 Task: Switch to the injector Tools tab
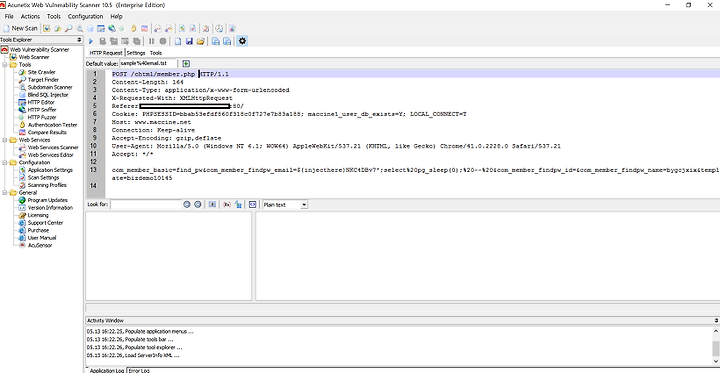(x=156, y=53)
